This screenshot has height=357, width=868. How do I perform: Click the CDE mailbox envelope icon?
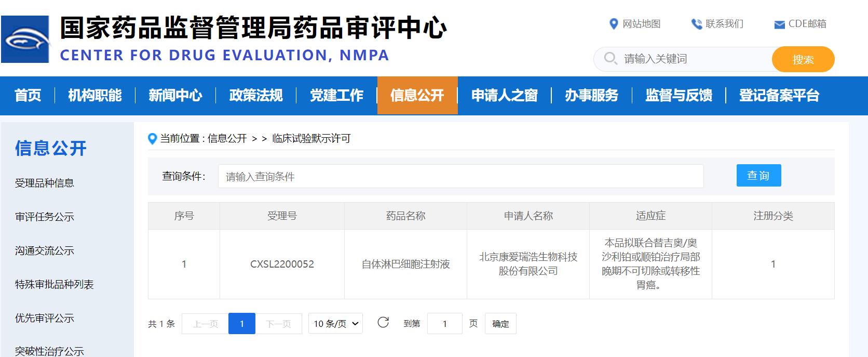tap(779, 24)
